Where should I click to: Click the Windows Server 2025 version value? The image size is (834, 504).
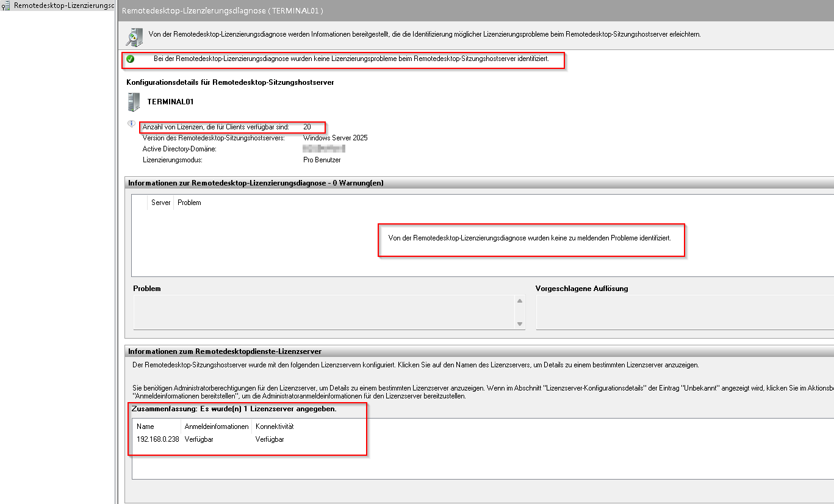pos(335,138)
